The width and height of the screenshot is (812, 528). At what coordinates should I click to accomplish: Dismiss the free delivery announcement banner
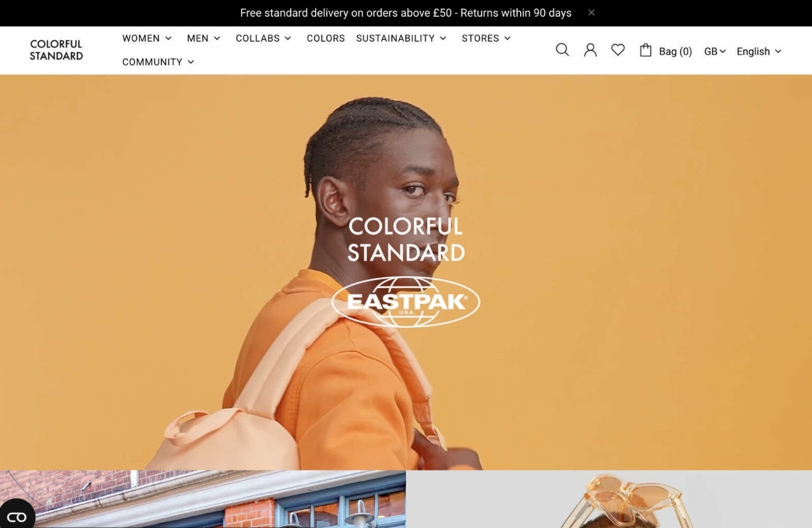tap(592, 13)
